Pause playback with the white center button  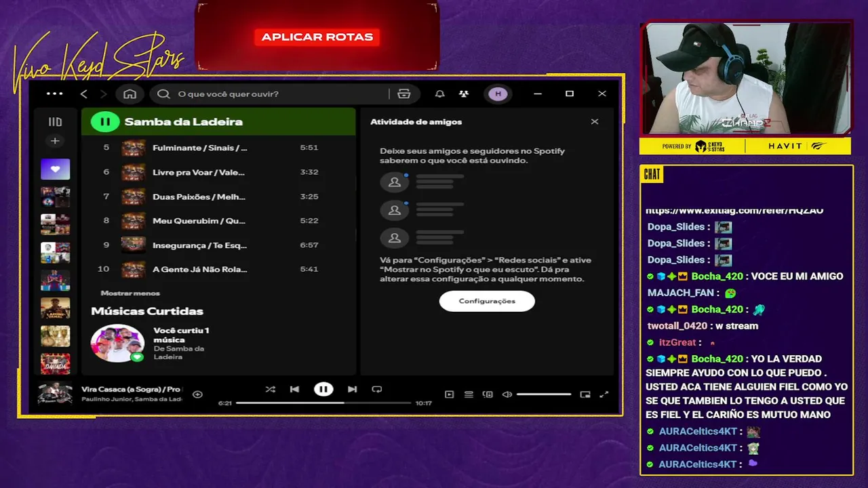323,389
